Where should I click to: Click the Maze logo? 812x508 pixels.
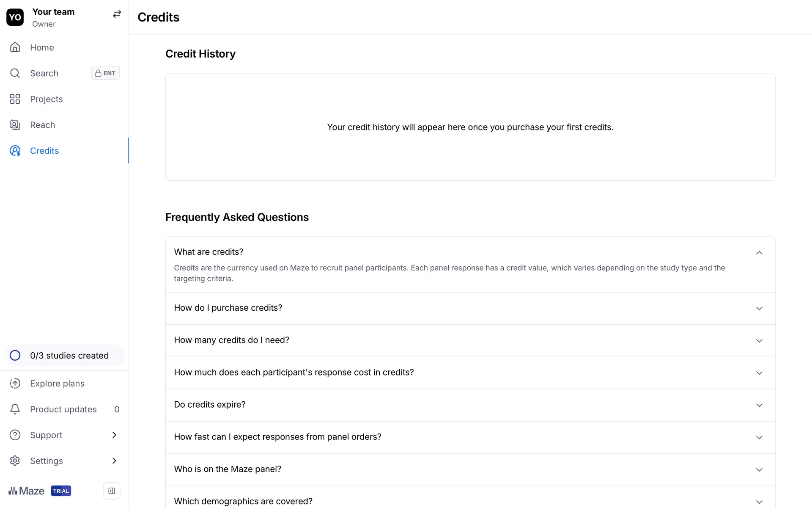click(27, 491)
